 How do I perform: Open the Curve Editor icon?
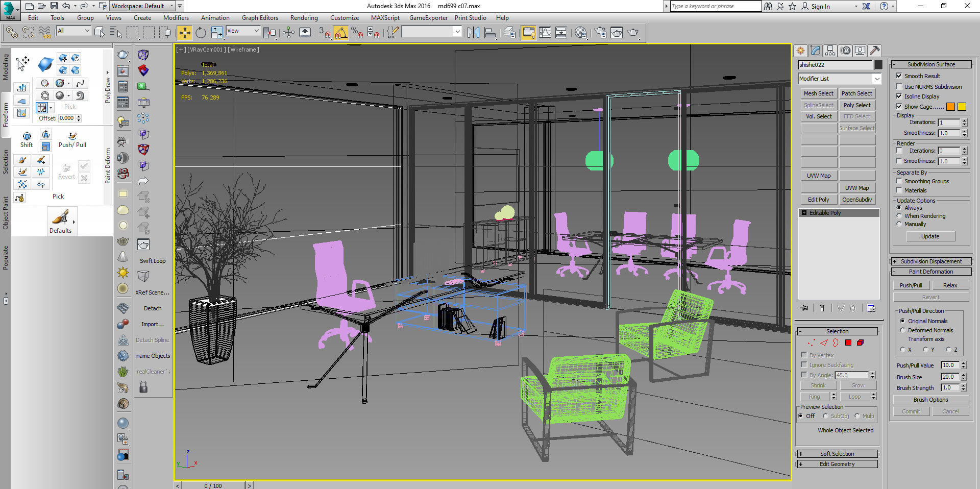(x=545, y=33)
